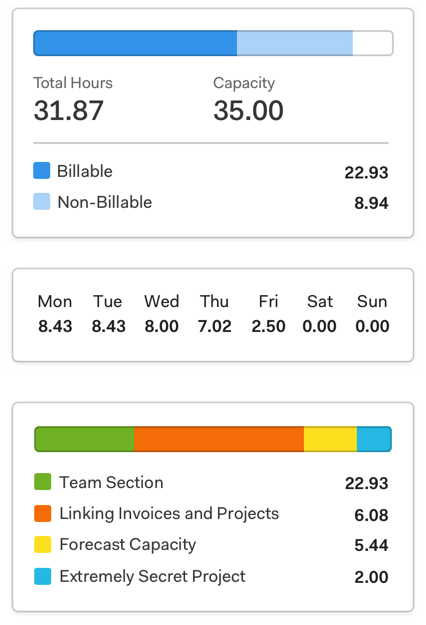The image size is (426, 625).
Task: Click the yellow Forecast Capacity swatch
Action: (x=43, y=544)
